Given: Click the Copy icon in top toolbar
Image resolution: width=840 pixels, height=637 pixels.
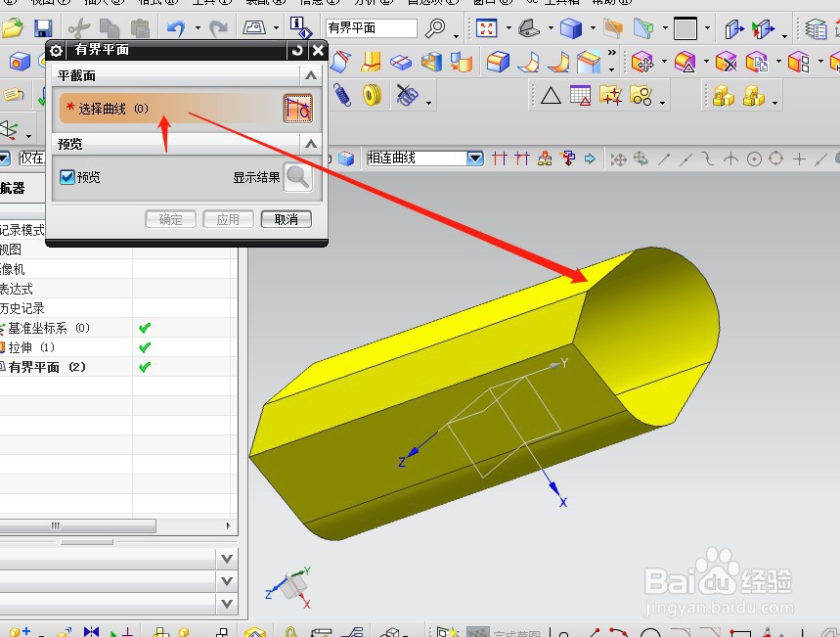Looking at the screenshot, I should pos(110,28).
